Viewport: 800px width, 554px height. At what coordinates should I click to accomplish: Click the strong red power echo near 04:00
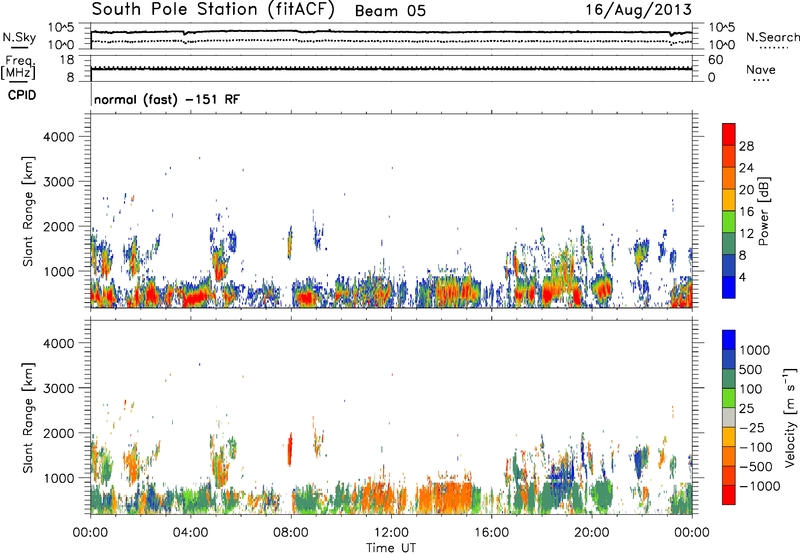tap(194, 298)
